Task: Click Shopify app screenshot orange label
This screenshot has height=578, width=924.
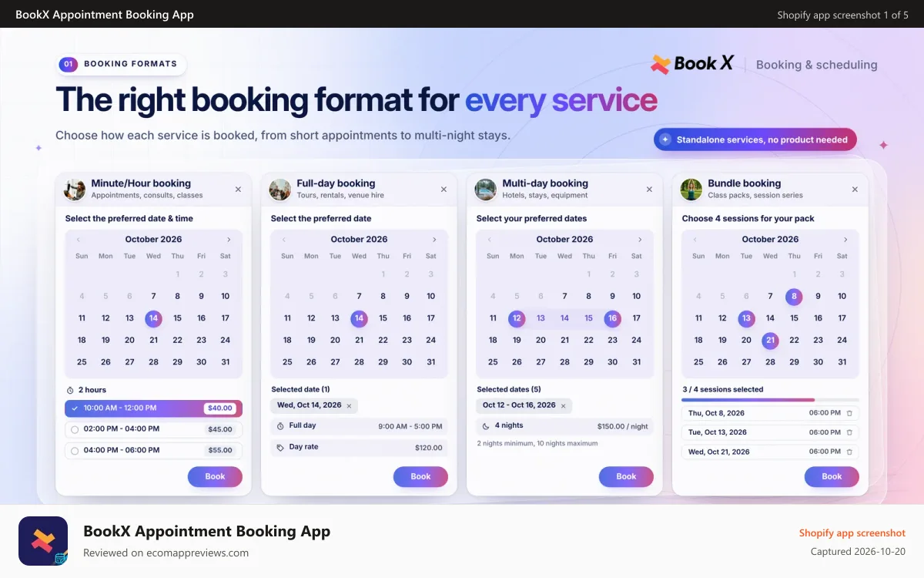Action: [x=852, y=533]
